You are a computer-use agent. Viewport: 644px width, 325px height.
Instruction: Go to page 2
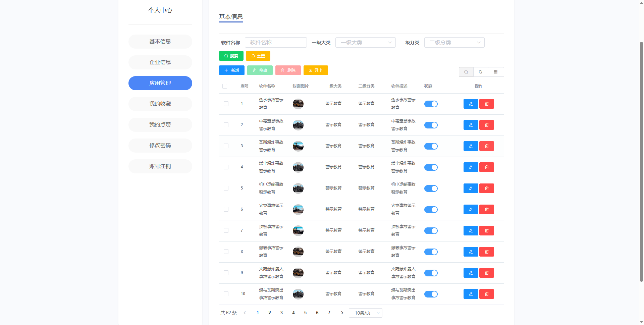click(x=270, y=313)
